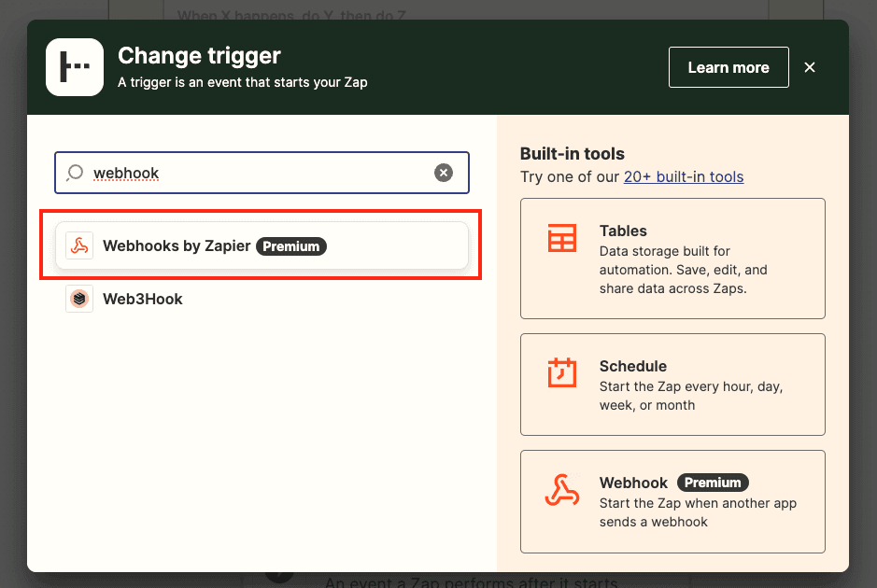Click the magnifier search icon
Screen dimensions: 877x588
click(x=75, y=173)
